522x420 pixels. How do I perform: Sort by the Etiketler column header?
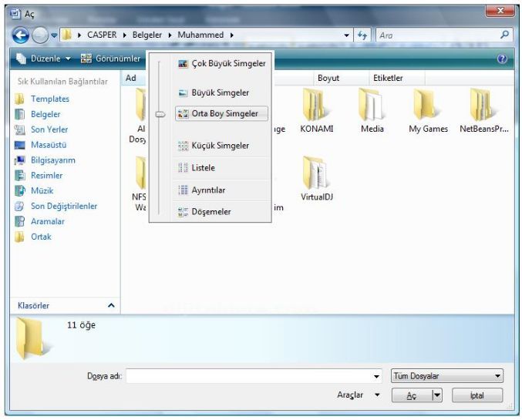point(397,78)
